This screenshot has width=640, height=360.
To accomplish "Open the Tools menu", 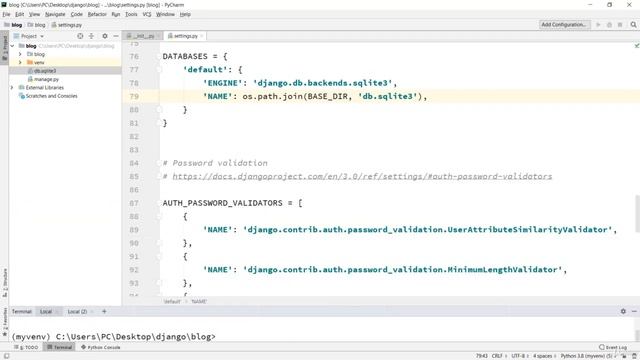I will [x=131, y=14].
